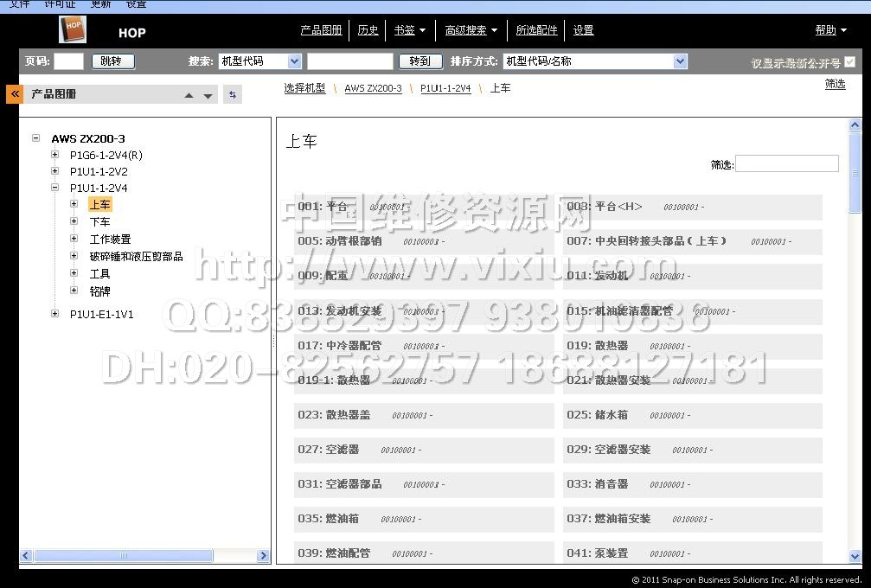The width and height of the screenshot is (871, 588).
Task: Toggle the show latest part numbers checkbox
Action: click(849, 62)
